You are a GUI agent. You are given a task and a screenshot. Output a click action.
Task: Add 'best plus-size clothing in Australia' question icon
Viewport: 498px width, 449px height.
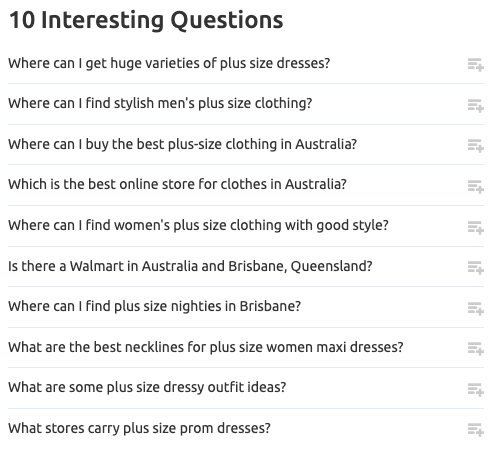(x=476, y=146)
